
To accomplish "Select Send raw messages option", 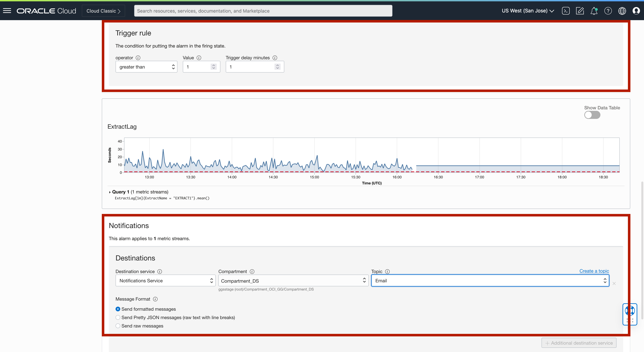I will (x=118, y=326).
